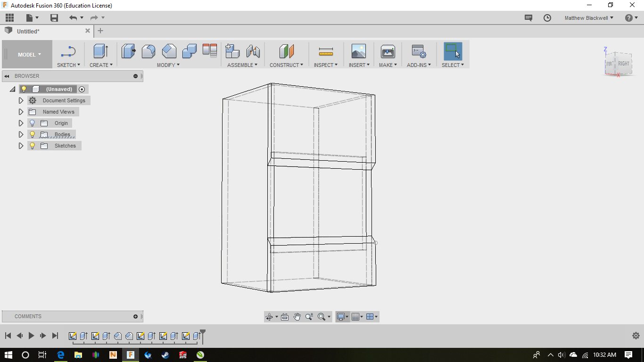Viewport: 644px width, 362px height.
Task: Click the RIGHT face of the ViewCube
Action: [x=624, y=64]
